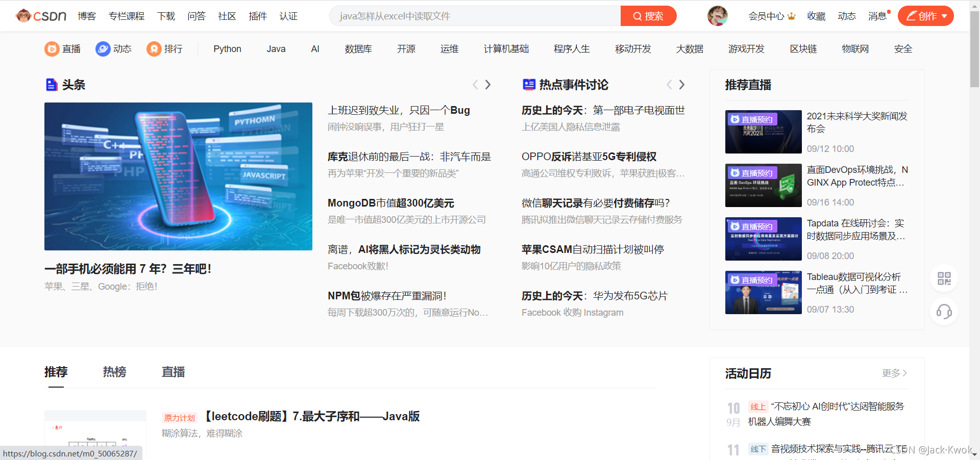Click the 头条 headline document icon
This screenshot has width=980, height=460.
tap(52, 85)
